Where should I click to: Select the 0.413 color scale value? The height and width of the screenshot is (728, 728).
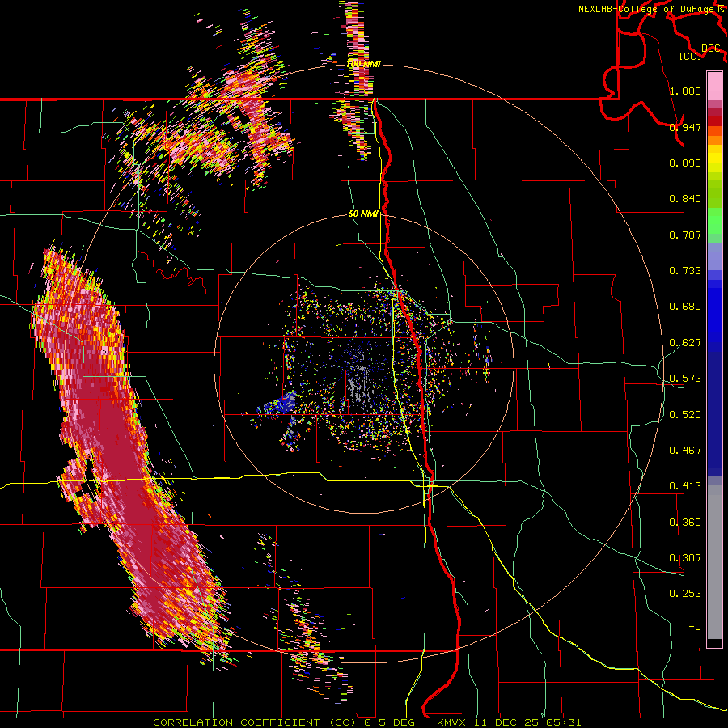[685, 486]
